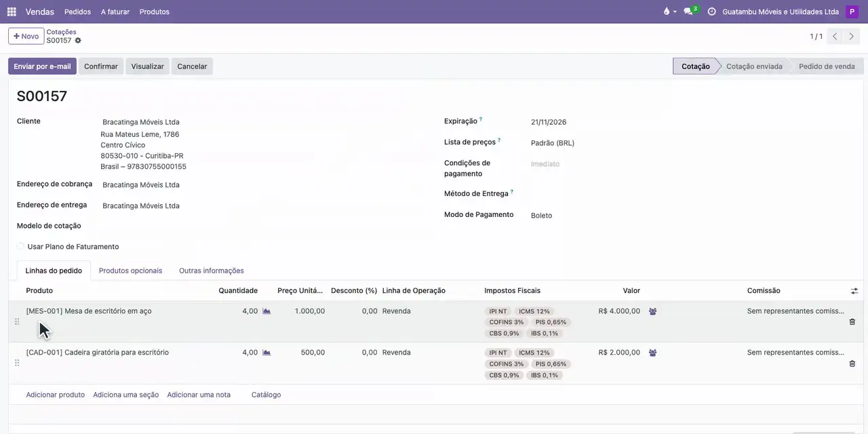
Task: Delete the CAD-001 order line
Action: point(852,363)
